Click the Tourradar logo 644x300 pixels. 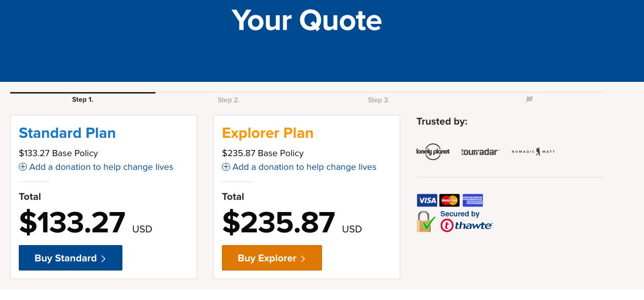[x=480, y=151]
